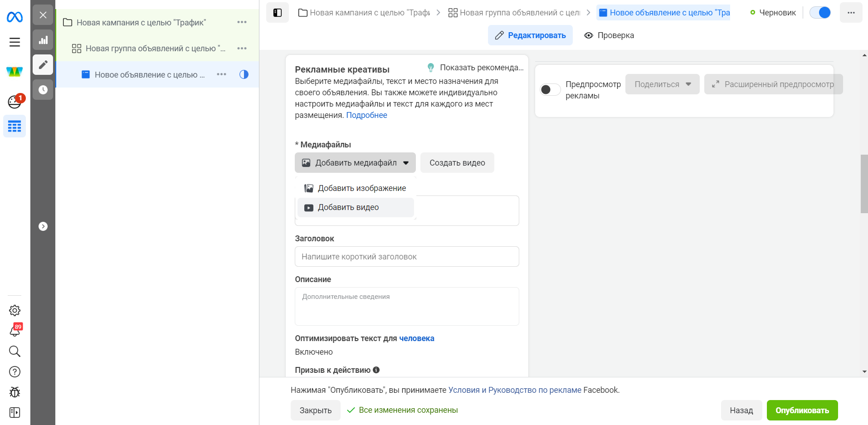Click the Назад button
This screenshot has width=868, height=425.
tap(741, 410)
